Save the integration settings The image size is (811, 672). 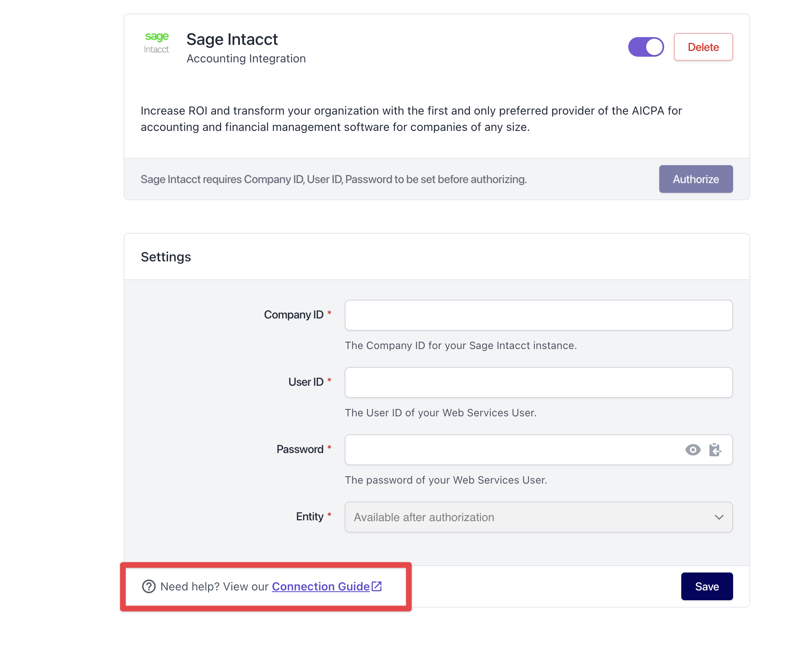click(x=707, y=586)
